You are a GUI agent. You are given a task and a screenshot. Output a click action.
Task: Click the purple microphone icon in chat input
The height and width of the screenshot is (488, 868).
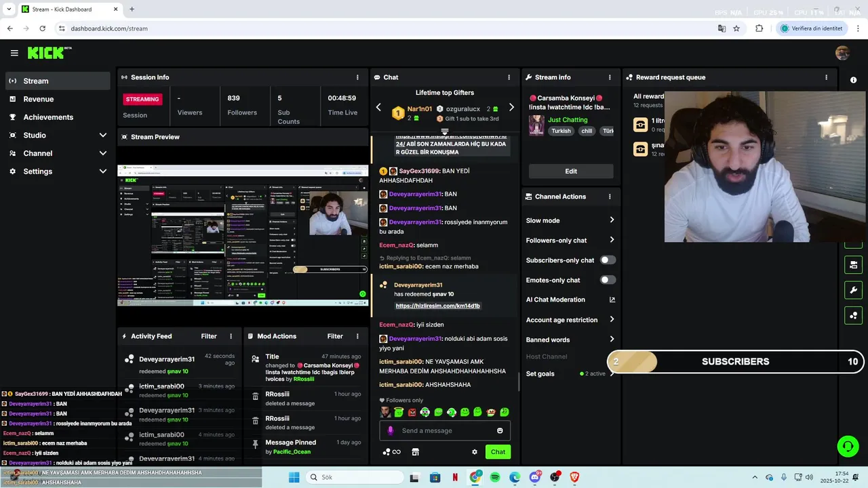[390, 430]
